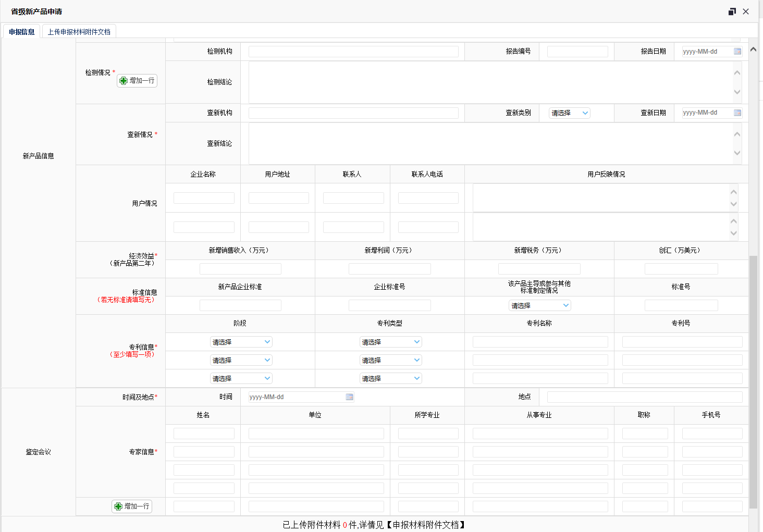This screenshot has height=532, width=763.
Task: Click scroll-up arrow of main form scrollbar
Action: point(753,49)
